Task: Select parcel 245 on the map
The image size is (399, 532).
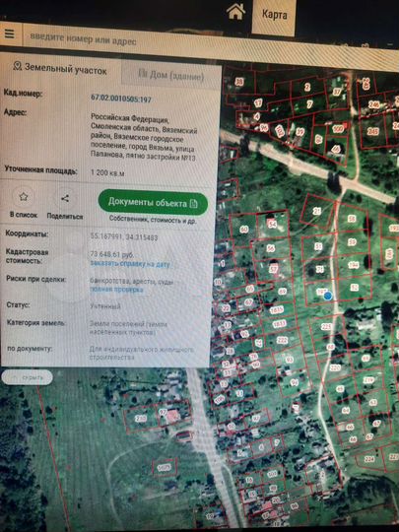Action: [x=372, y=132]
